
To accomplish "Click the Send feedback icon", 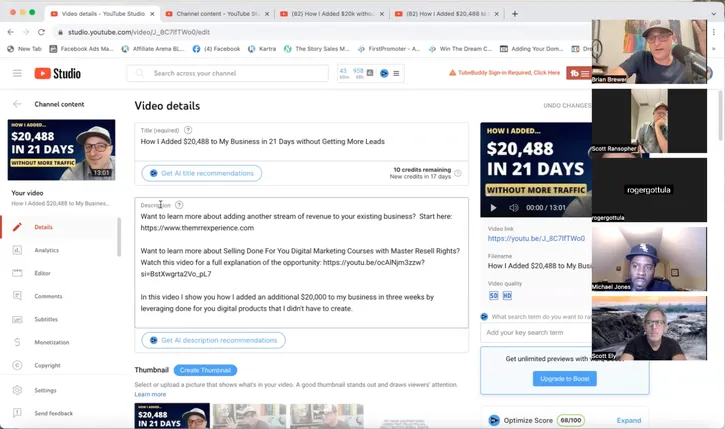I will click(x=17, y=413).
